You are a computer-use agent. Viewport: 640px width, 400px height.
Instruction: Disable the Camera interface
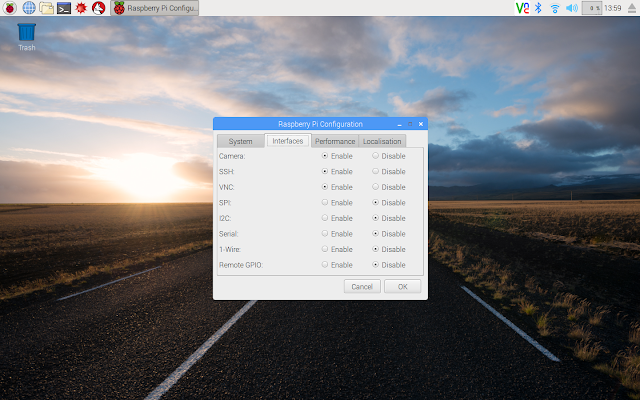[389, 156]
